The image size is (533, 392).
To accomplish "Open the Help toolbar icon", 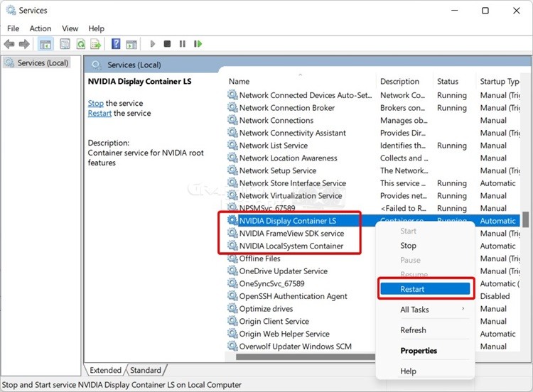I will (116, 43).
